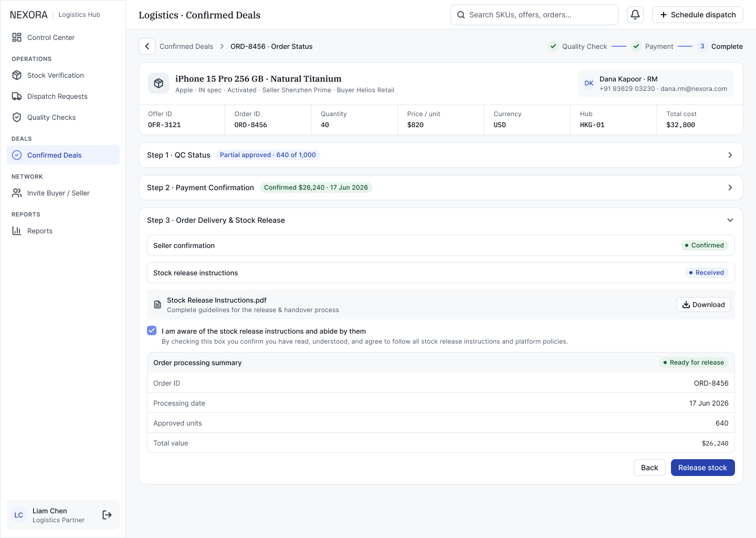Image resolution: width=756 pixels, height=538 pixels.
Task: Click the Currency value USD
Action: point(500,125)
